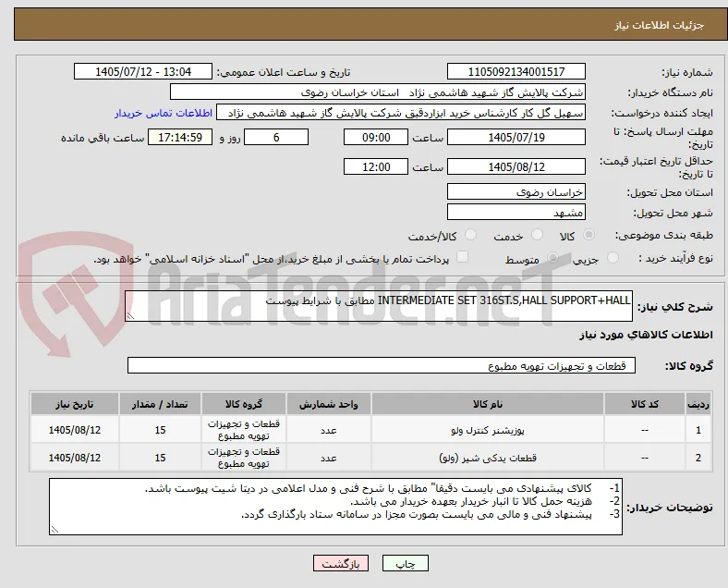Click the goods group cell in row 2
This screenshot has height=588, width=728.
tap(244, 458)
